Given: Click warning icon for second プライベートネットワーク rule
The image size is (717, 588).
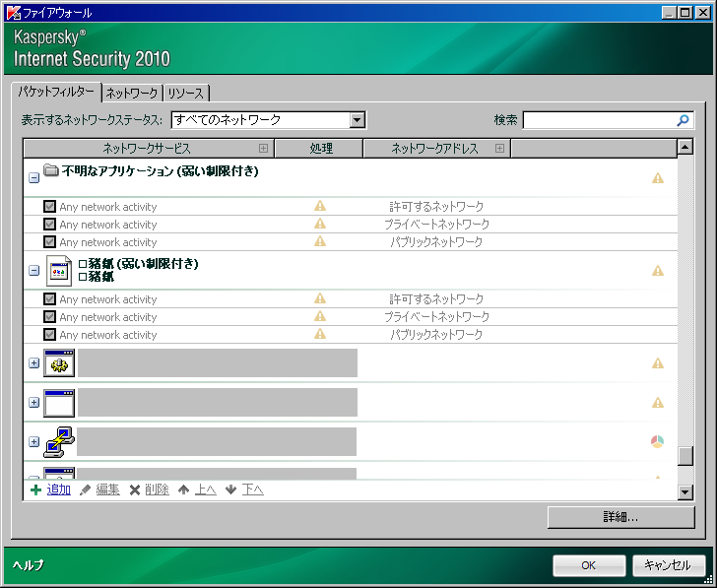Looking at the screenshot, I should click(x=320, y=316).
